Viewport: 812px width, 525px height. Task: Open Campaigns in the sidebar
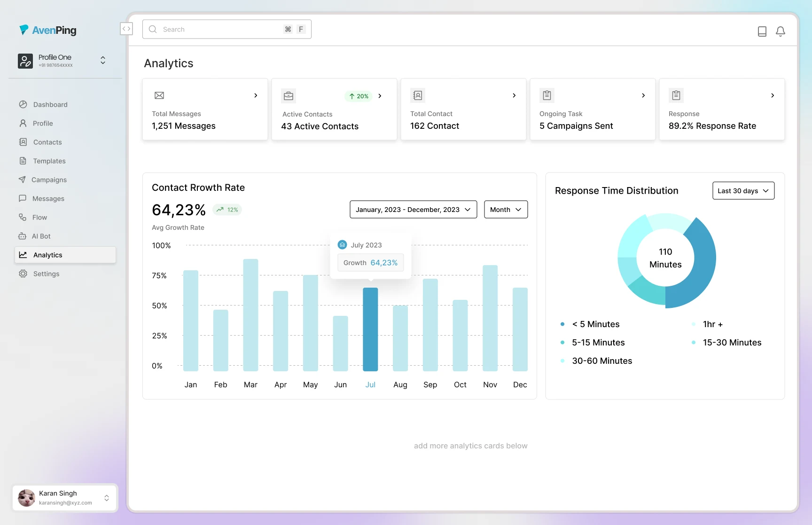[x=65, y=180]
